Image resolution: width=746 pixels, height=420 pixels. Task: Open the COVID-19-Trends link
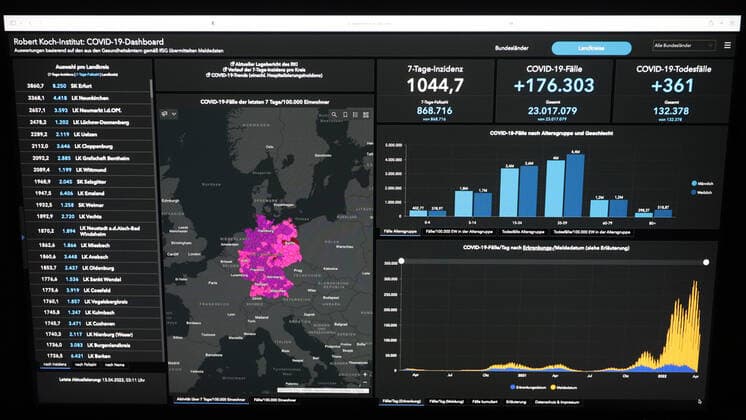click(x=264, y=75)
